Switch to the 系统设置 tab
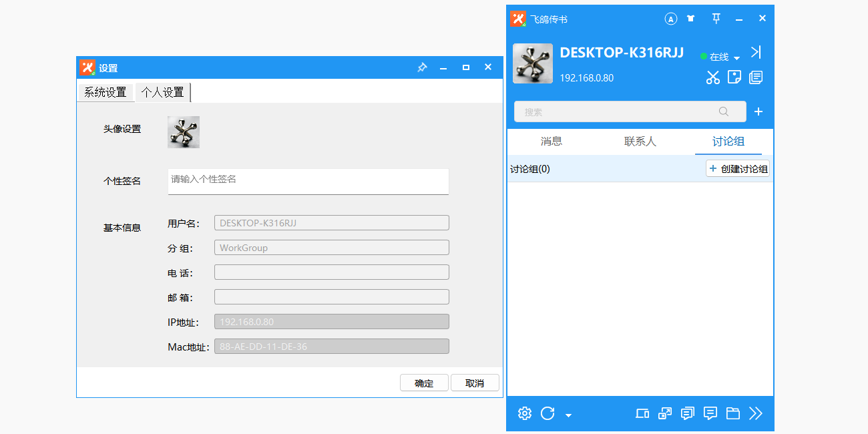 (x=105, y=92)
